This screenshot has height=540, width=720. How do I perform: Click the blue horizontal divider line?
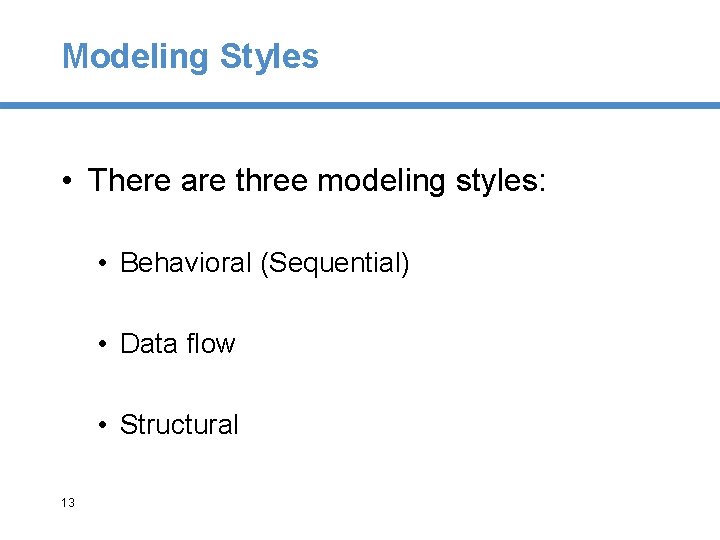click(360, 105)
